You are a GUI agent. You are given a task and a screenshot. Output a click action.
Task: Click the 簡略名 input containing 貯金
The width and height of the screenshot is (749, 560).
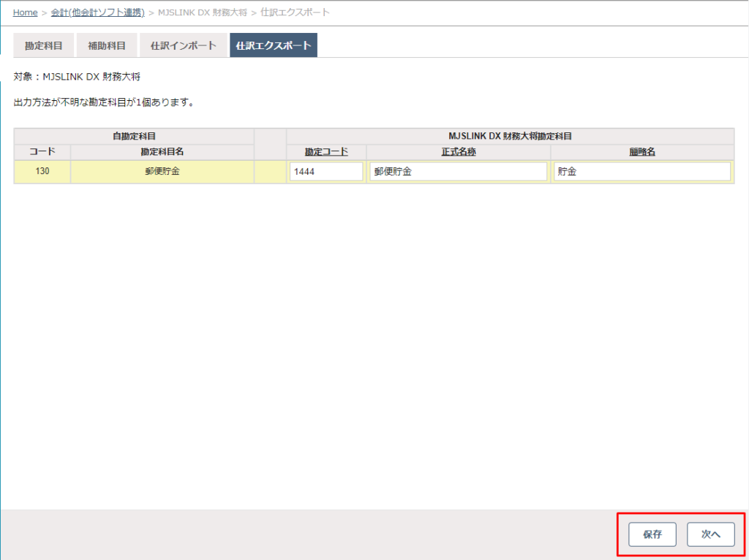pos(642,172)
